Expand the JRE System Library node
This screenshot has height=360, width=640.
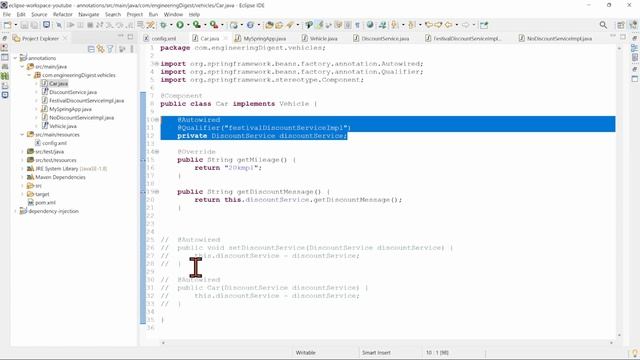point(22,169)
